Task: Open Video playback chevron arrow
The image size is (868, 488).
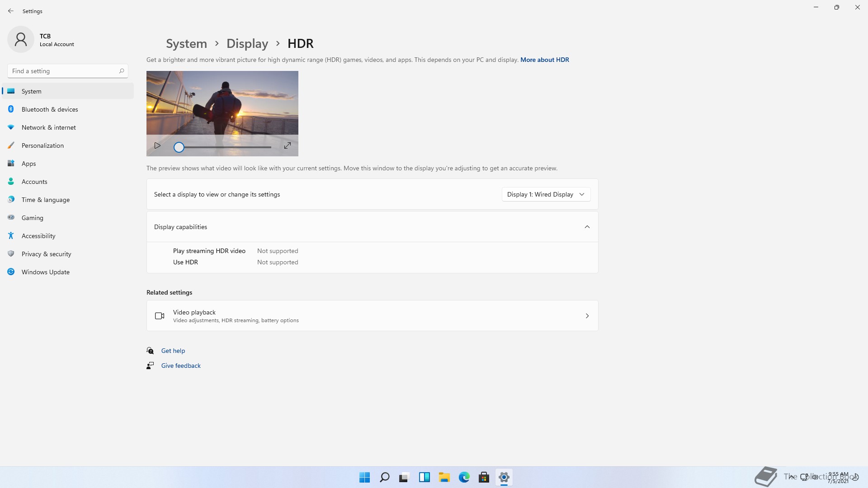Action: [587, 316]
